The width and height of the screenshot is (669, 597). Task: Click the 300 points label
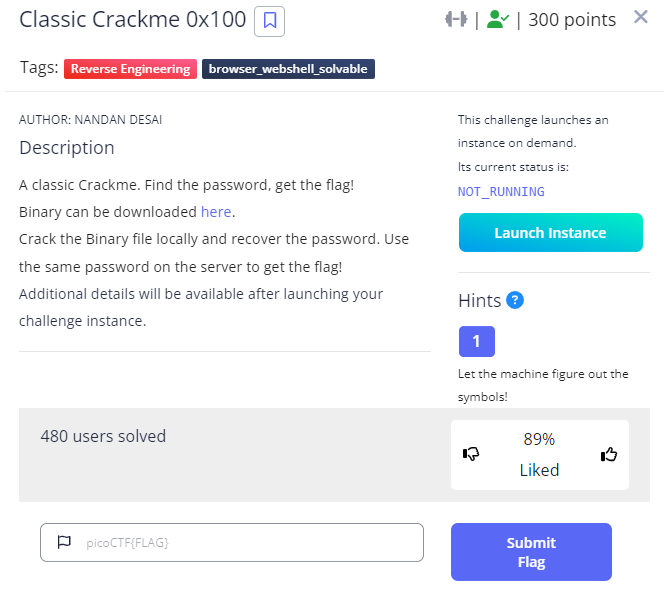click(x=572, y=19)
